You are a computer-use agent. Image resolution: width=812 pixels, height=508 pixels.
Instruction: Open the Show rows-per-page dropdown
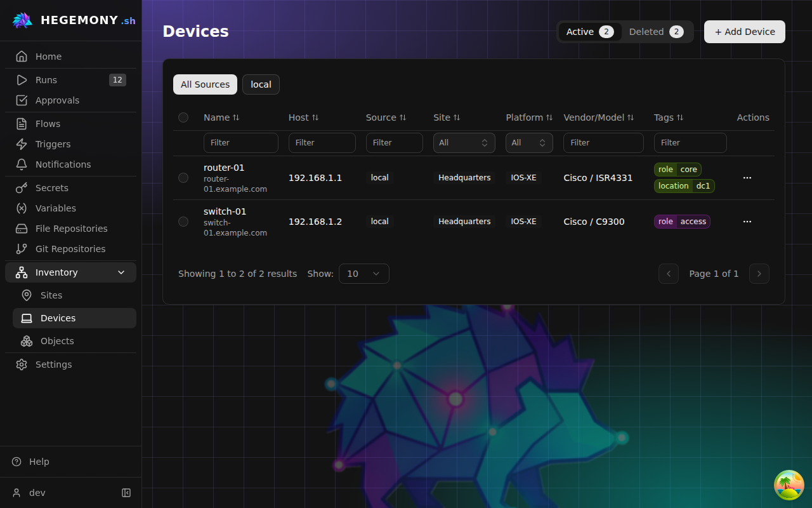click(x=364, y=274)
